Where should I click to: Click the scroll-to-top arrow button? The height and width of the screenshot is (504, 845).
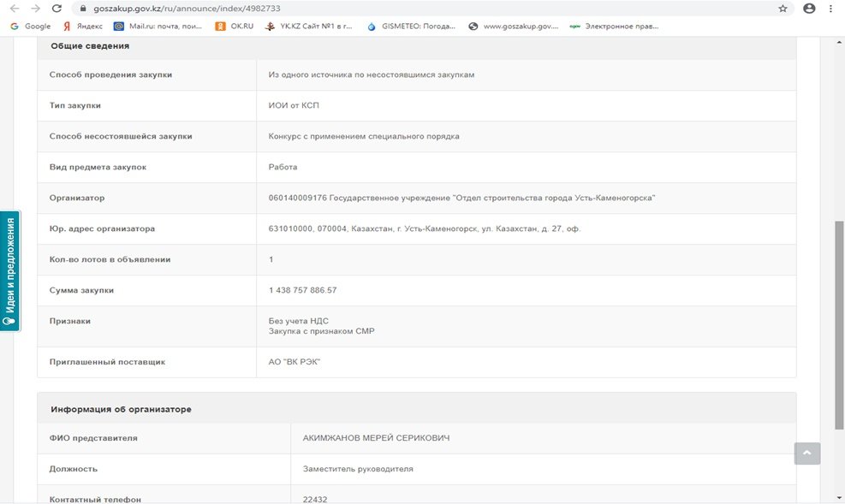click(806, 454)
